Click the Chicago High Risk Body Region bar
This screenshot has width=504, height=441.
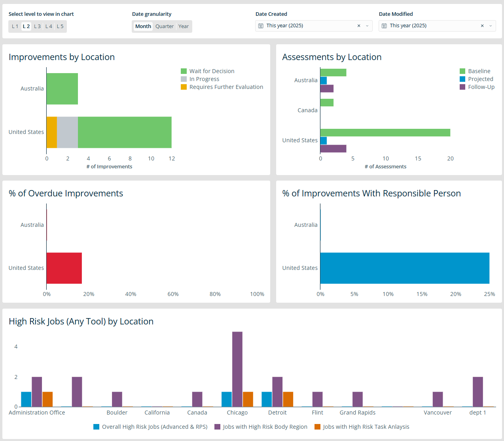point(237,369)
